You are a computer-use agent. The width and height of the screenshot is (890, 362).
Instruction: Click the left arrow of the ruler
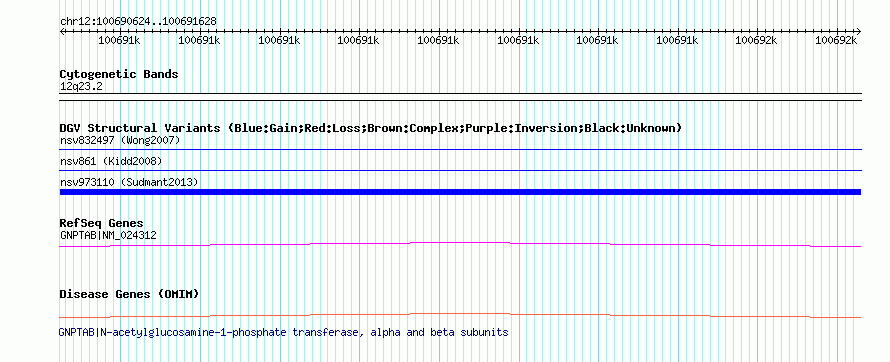click(x=62, y=31)
